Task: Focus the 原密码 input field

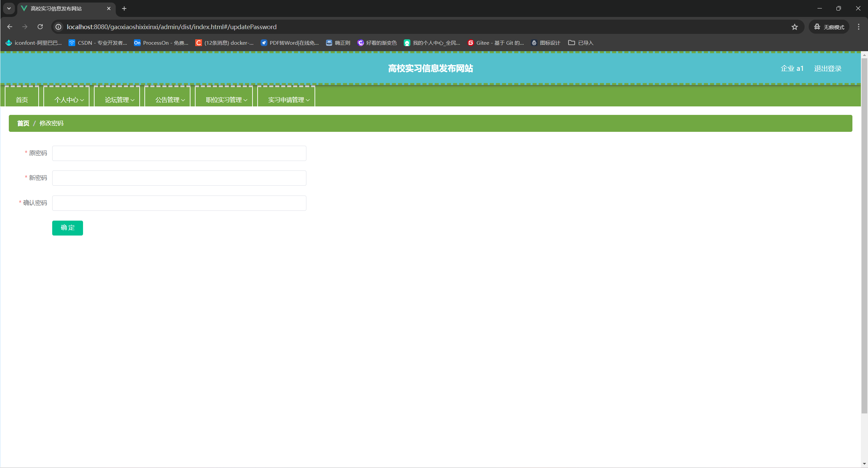Action: [179, 153]
